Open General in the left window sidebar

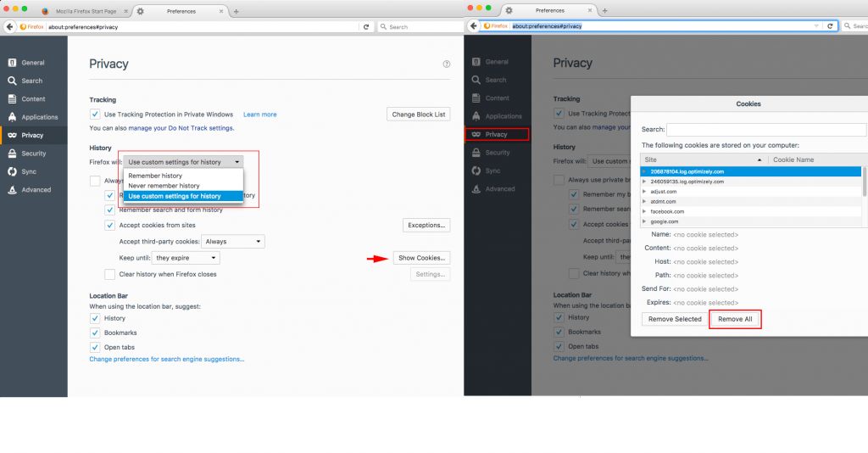pyautogui.click(x=33, y=63)
